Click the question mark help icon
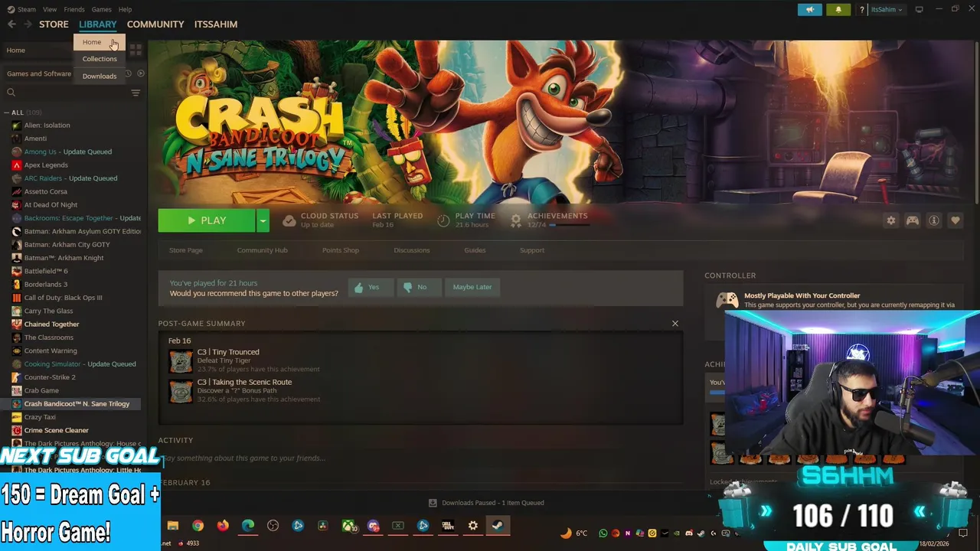The image size is (980, 551). click(862, 10)
